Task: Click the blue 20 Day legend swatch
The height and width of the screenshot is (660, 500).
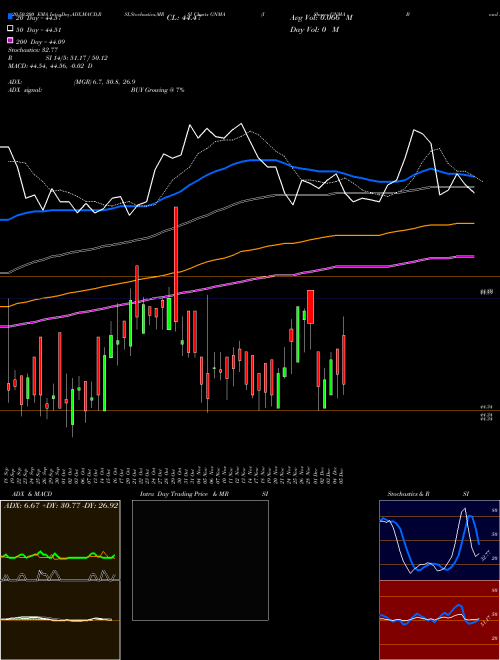Action: point(10,16)
